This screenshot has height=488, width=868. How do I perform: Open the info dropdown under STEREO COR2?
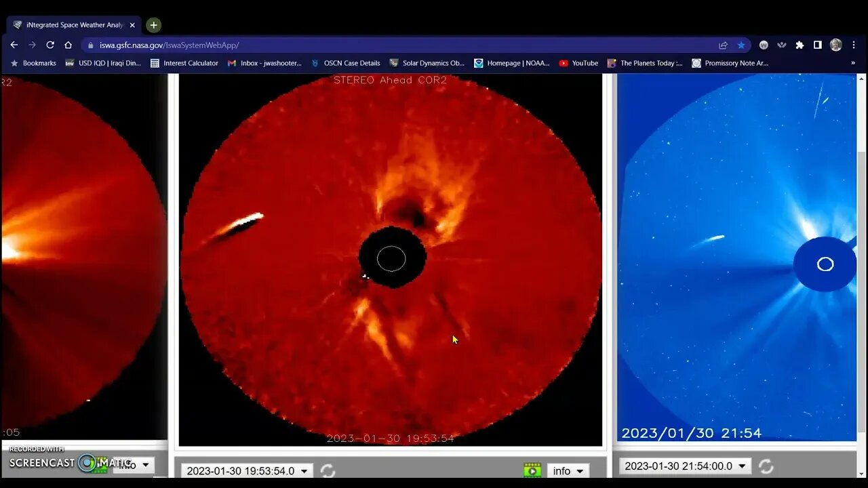(568, 470)
